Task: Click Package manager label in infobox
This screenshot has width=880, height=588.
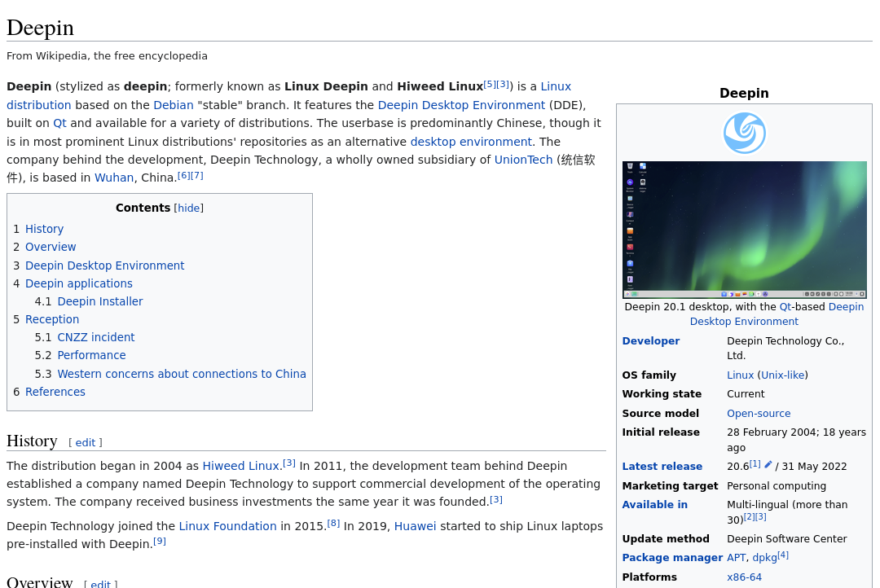Action: 672,557
